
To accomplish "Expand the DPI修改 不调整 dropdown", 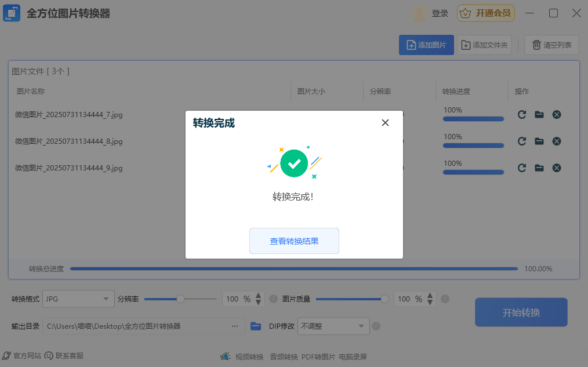I will coord(333,326).
